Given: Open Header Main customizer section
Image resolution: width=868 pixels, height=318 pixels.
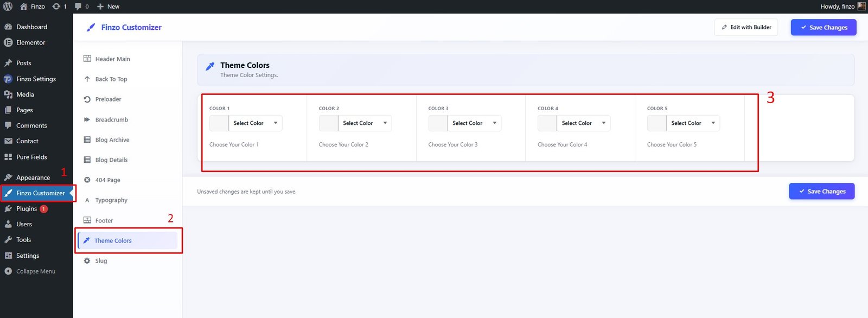Looking at the screenshot, I should coord(128,59).
